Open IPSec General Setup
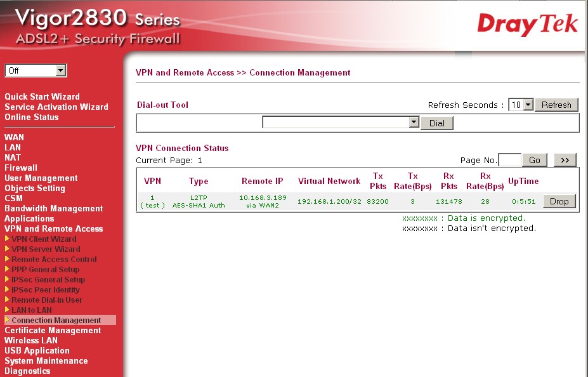 coord(48,279)
